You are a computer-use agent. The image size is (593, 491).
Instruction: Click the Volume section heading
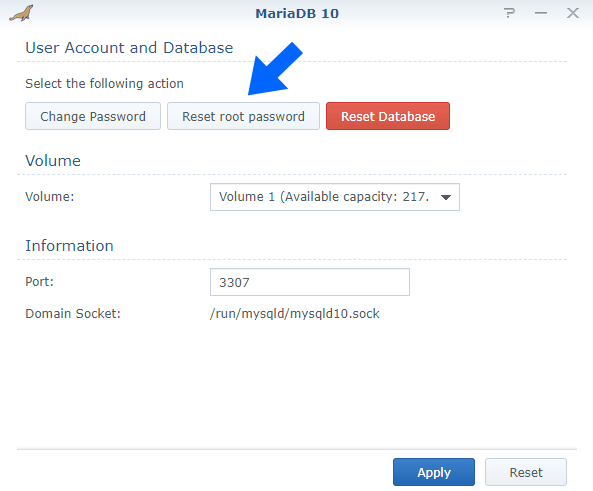click(53, 161)
